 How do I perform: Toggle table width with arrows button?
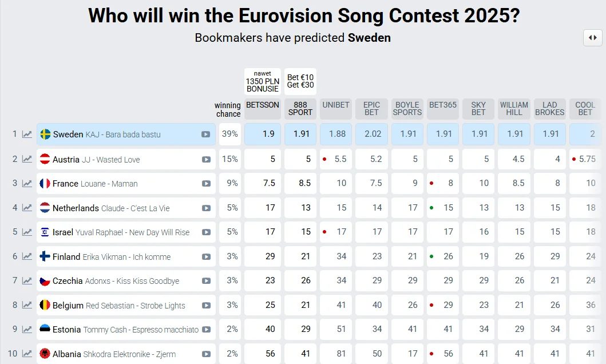tap(592, 37)
